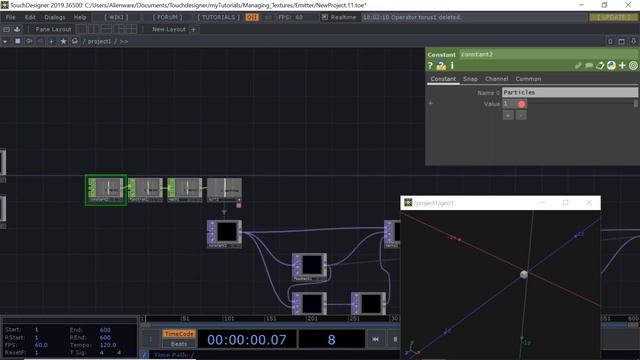Pause the timeline playback

394,339
